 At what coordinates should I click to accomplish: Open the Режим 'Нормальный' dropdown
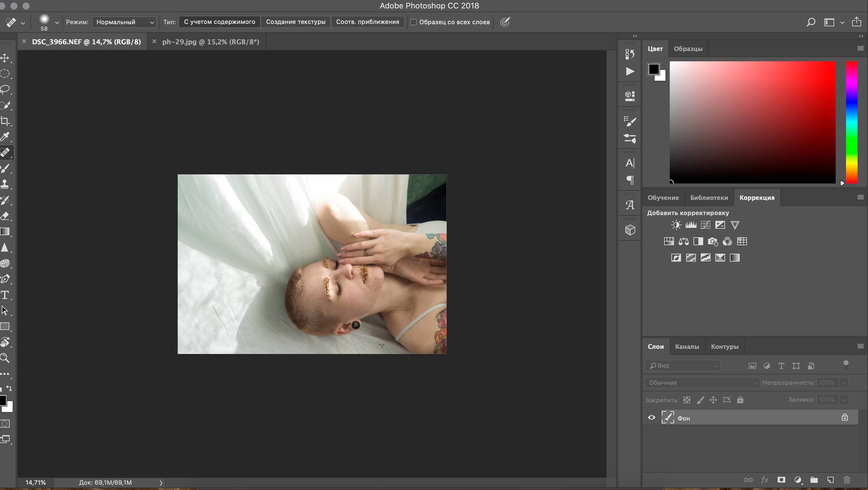click(124, 22)
